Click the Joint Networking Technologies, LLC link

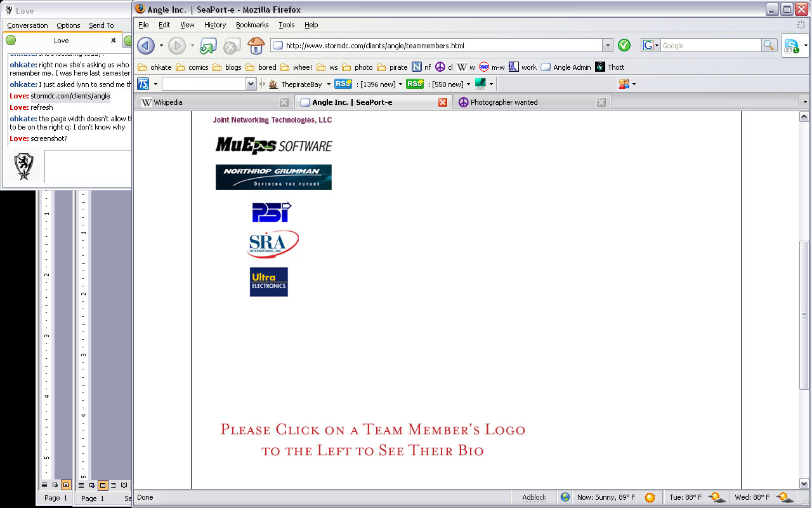click(x=272, y=120)
